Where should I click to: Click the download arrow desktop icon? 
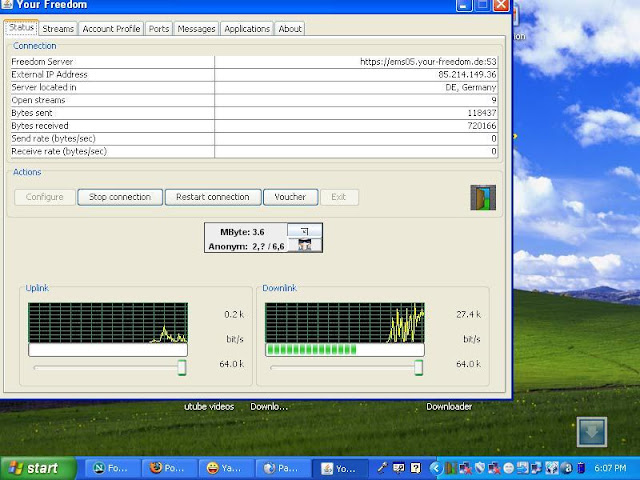pos(592,432)
